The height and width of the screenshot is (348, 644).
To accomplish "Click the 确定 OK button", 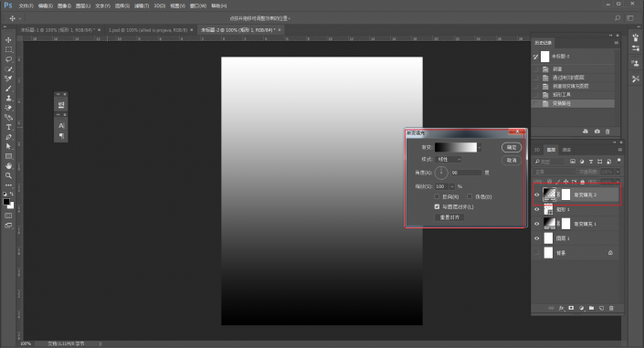I will 512,147.
